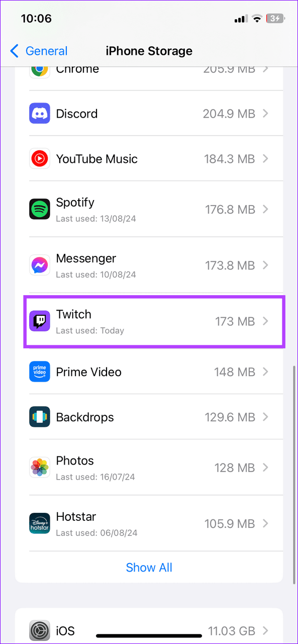The image size is (298, 644).
Task: Tap the Photos app icon
Action: pos(40,468)
